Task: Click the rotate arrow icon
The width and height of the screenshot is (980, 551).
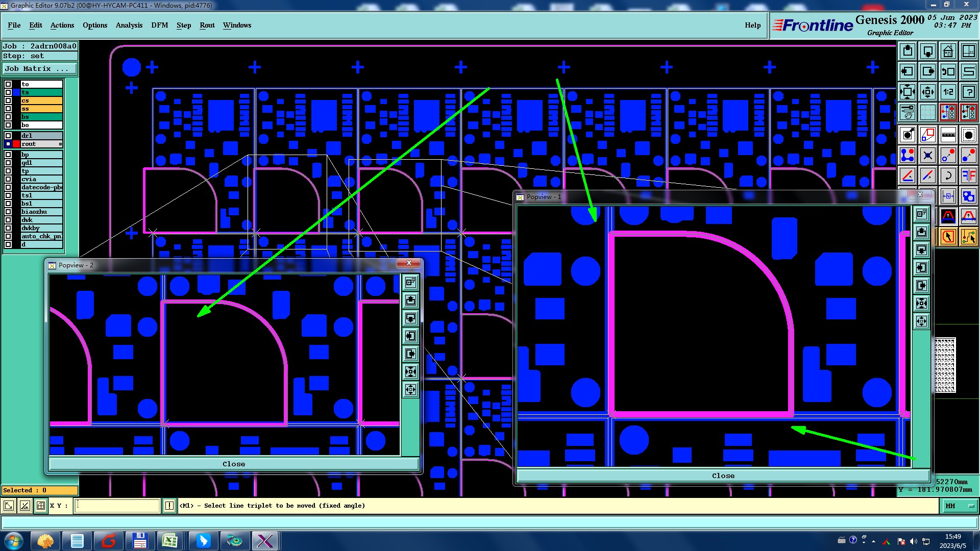Action: (948, 176)
